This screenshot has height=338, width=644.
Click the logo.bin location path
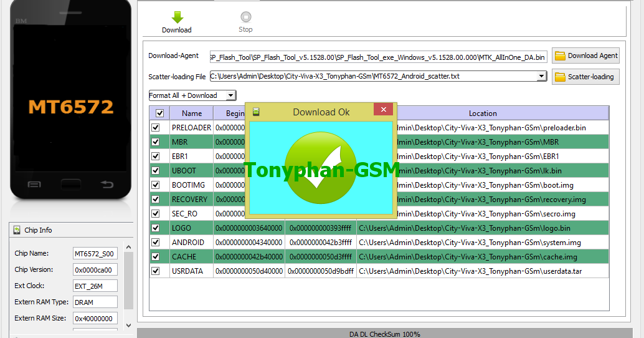point(465,228)
